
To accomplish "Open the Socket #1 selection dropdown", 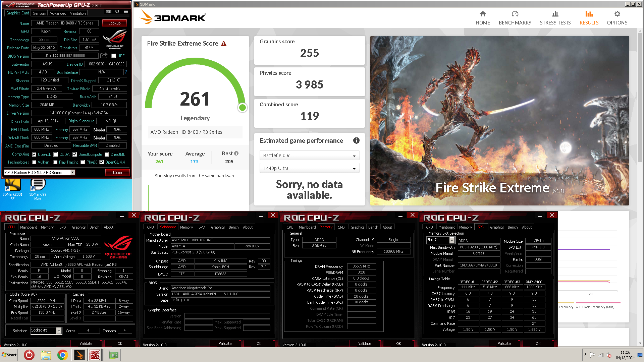I will pyautogui.click(x=46, y=330).
